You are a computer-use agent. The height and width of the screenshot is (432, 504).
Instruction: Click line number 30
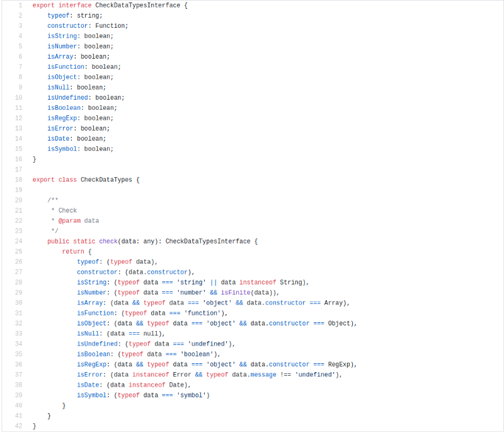coord(19,302)
